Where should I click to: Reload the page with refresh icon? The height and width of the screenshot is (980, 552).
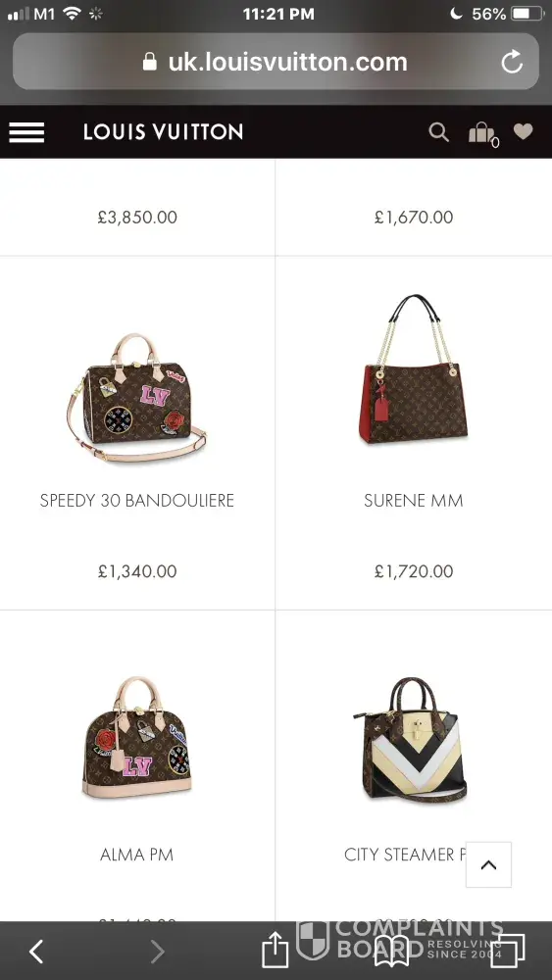512,62
